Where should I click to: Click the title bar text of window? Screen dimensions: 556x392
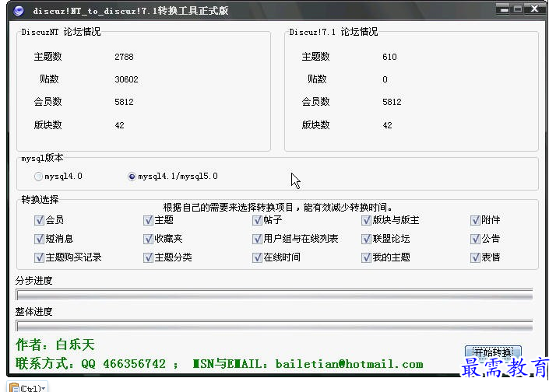point(131,11)
